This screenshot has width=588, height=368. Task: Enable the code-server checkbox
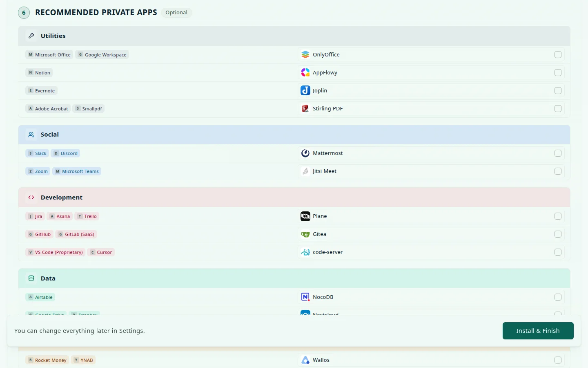tap(558, 252)
